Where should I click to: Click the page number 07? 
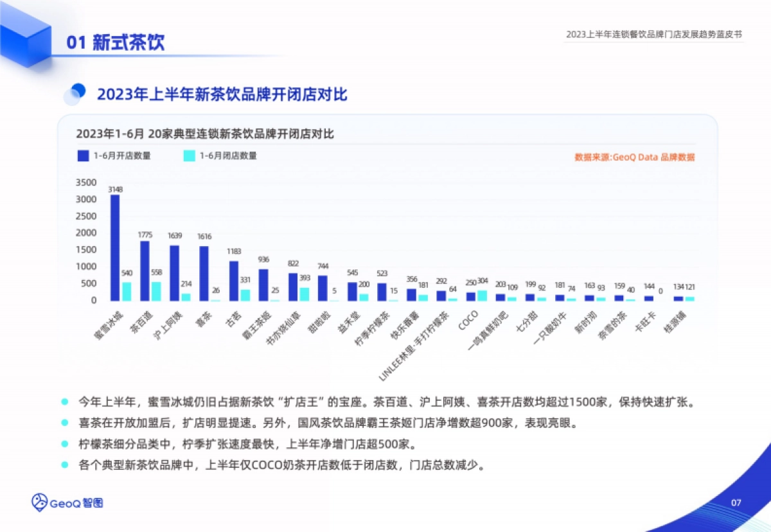point(737,502)
